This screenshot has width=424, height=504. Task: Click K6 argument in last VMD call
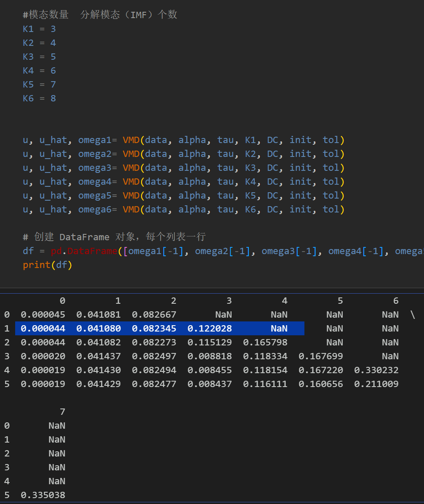250,210
